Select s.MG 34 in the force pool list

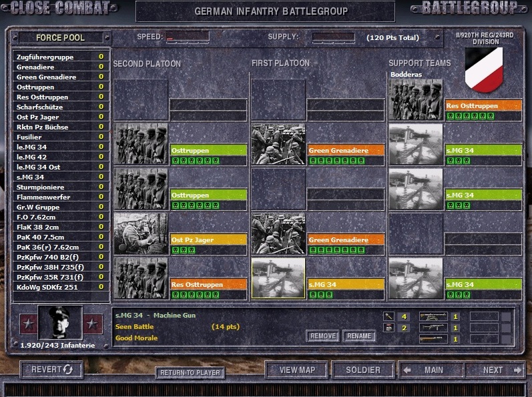60,177
